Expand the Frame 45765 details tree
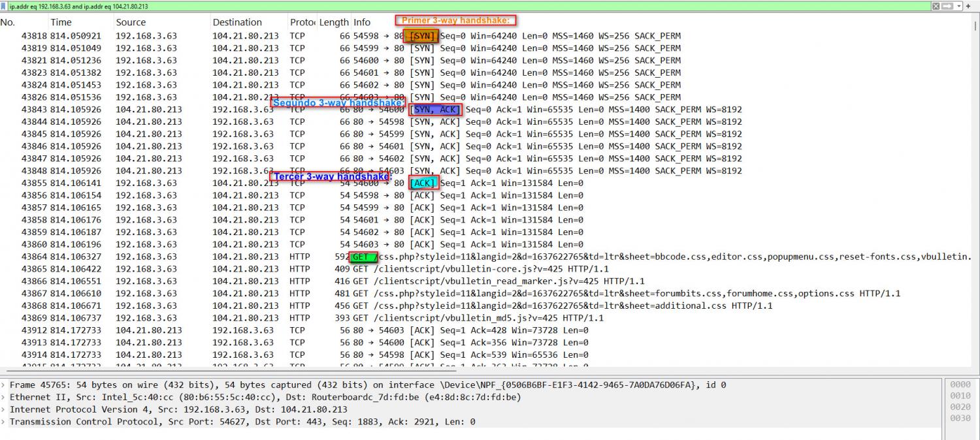Viewport: 980px width, 440px height. [5, 385]
